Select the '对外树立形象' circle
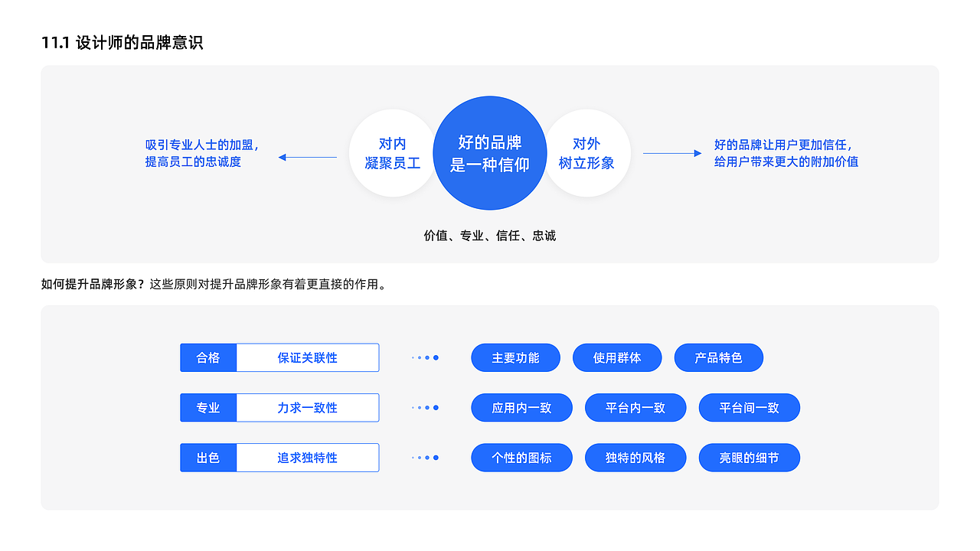This screenshot has width=980, height=551. 588,153
